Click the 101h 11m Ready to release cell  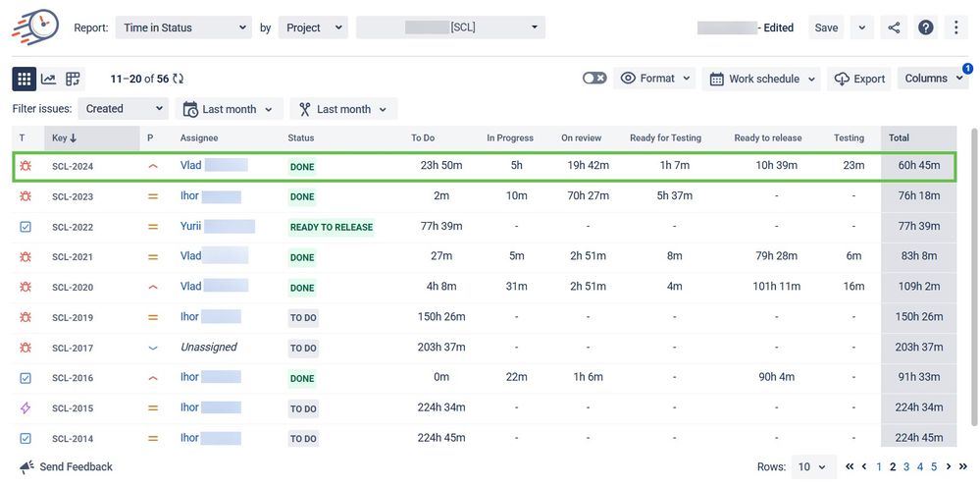pos(776,287)
